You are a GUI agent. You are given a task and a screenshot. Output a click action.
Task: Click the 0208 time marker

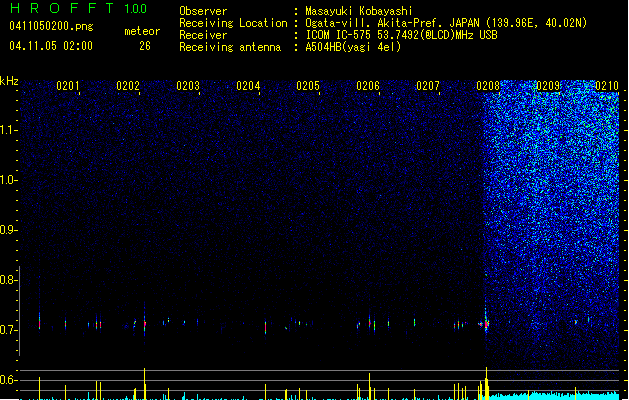488,85
